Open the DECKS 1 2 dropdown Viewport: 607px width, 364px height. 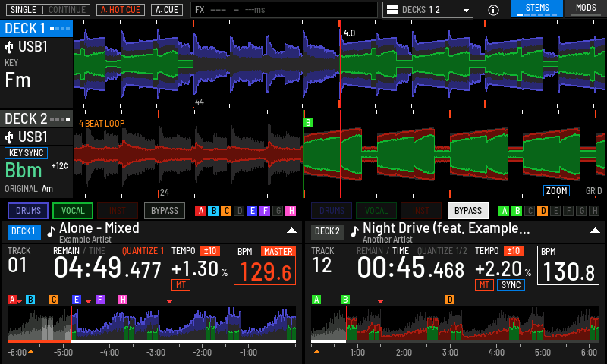(x=428, y=10)
